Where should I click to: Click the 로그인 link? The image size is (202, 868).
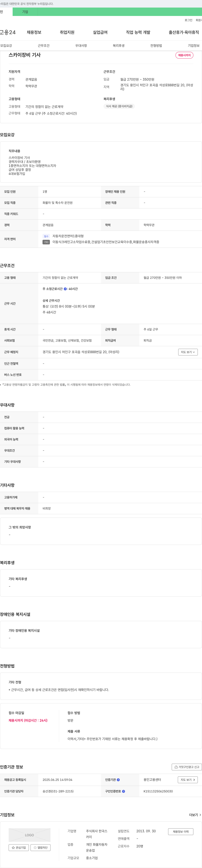pos(189,20)
